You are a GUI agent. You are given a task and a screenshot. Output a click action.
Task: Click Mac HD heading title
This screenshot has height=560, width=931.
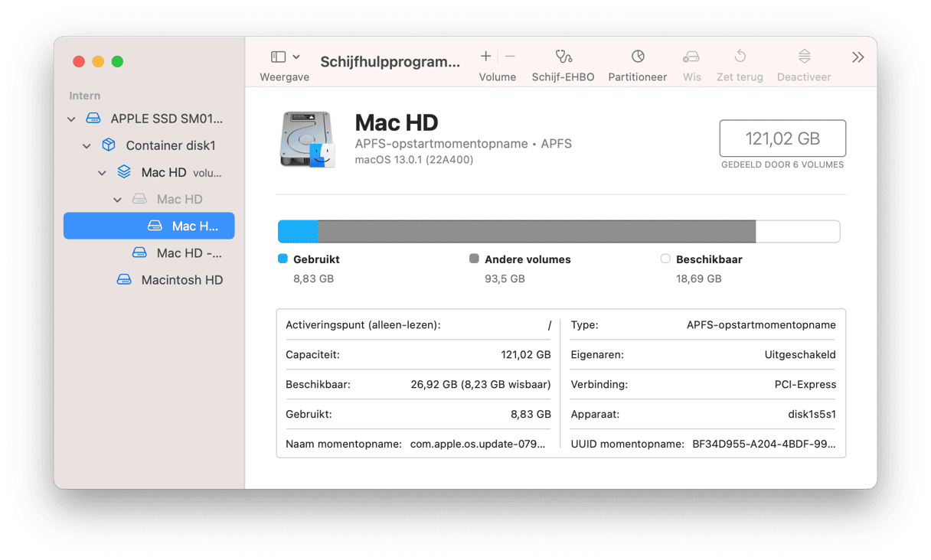397,122
